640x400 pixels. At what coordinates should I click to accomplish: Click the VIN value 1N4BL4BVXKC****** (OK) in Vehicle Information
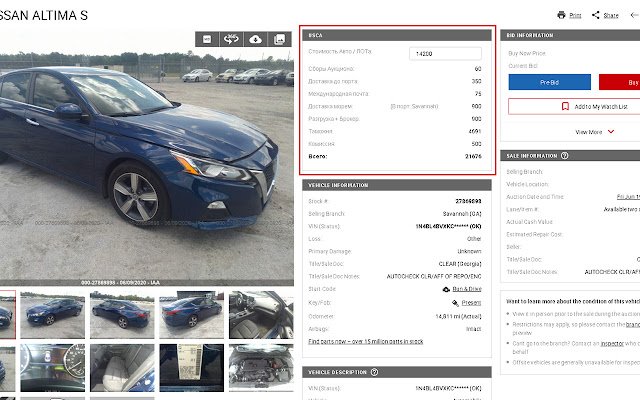point(448,226)
